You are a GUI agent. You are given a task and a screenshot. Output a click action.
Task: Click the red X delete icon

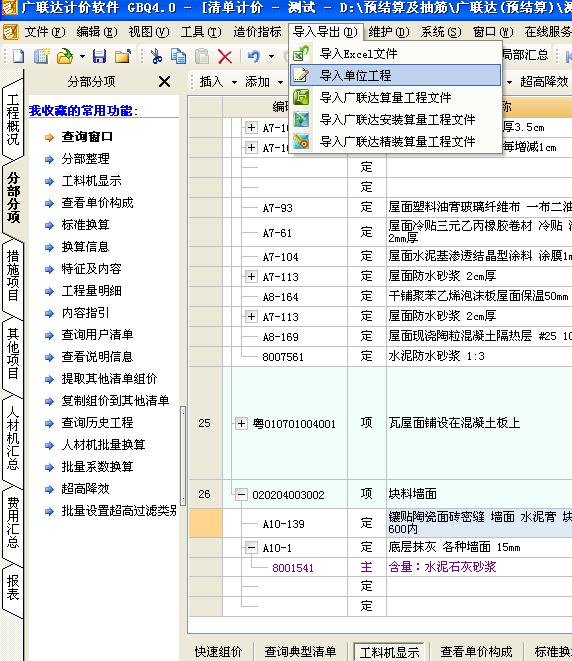tap(225, 56)
